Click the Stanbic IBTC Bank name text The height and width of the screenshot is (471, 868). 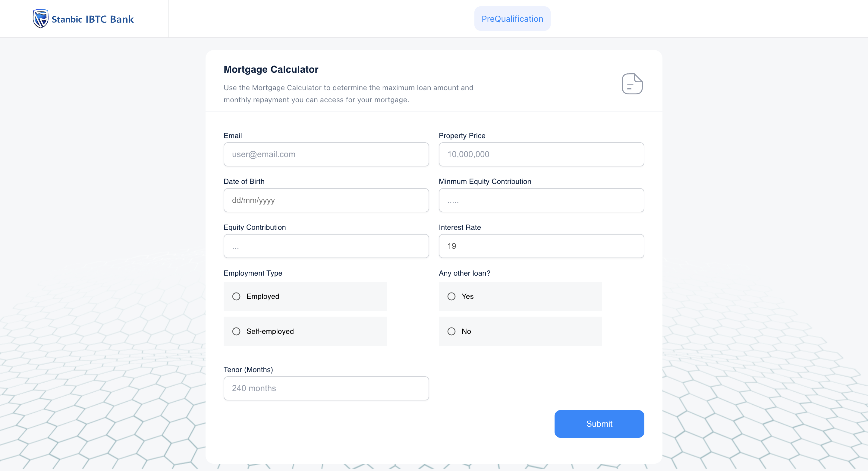(93, 19)
